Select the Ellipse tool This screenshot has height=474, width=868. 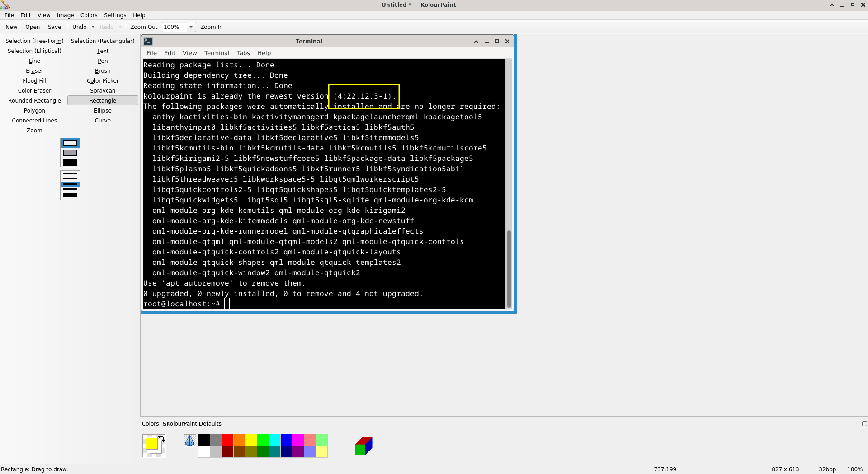pyautogui.click(x=103, y=111)
